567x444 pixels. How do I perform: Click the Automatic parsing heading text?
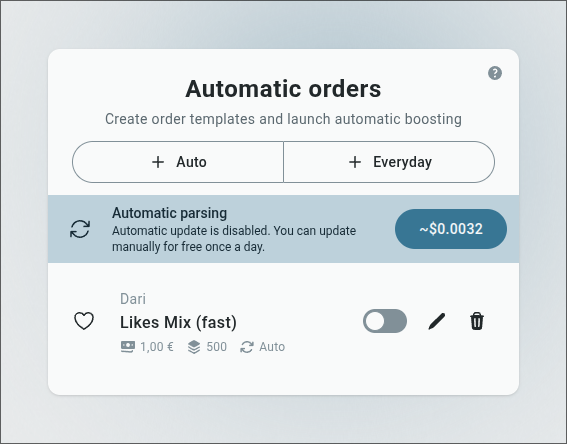pos(170,213)
